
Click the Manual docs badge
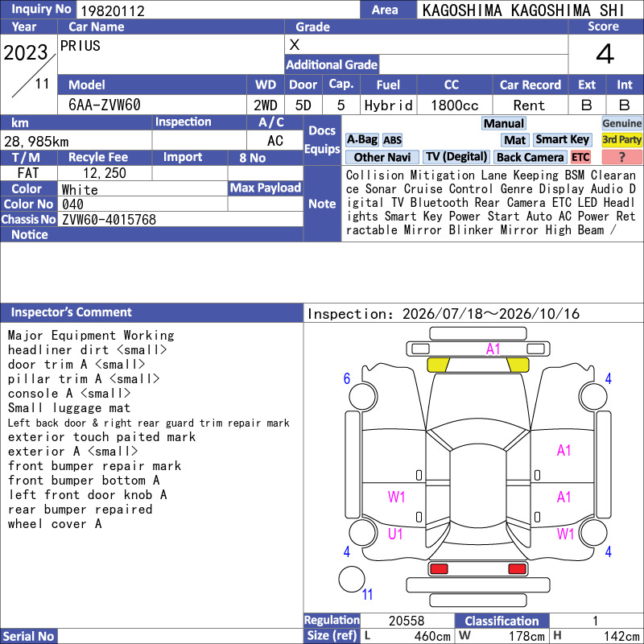[x=504, y=123]
